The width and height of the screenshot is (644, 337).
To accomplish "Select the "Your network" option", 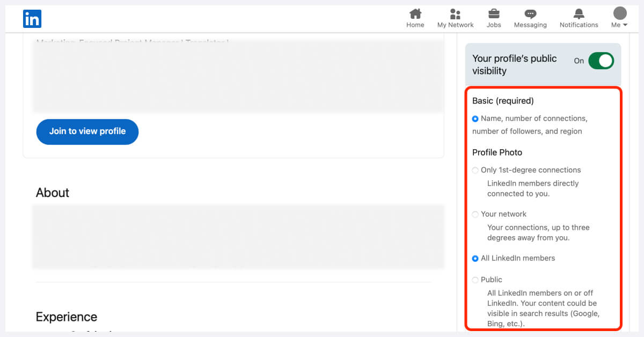I will (x=475, y=214).
